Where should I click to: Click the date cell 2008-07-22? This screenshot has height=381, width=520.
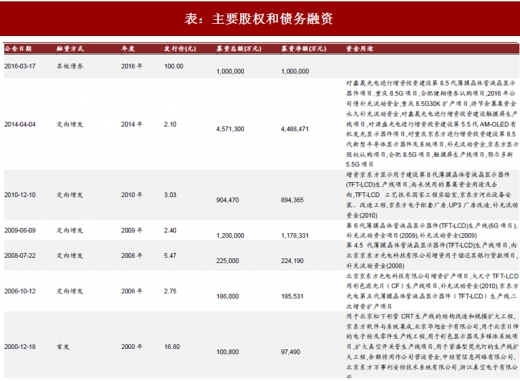click(x=20, y=256)
